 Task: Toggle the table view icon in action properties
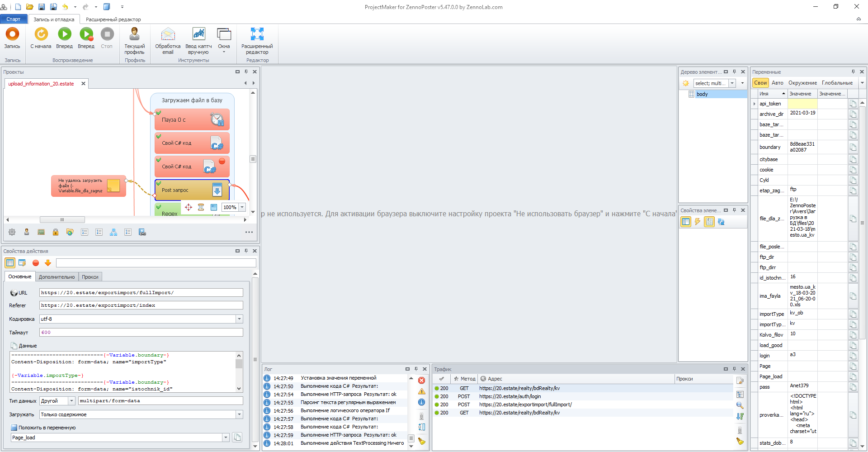point(10,263)
